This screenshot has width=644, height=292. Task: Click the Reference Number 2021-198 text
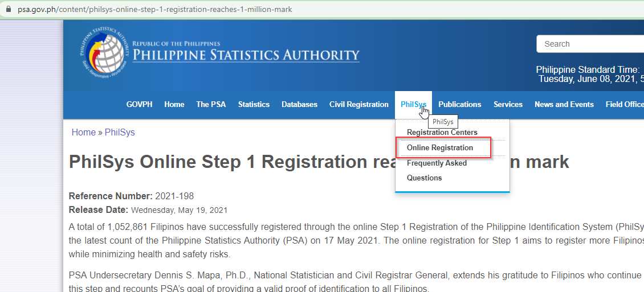[131, 196]
